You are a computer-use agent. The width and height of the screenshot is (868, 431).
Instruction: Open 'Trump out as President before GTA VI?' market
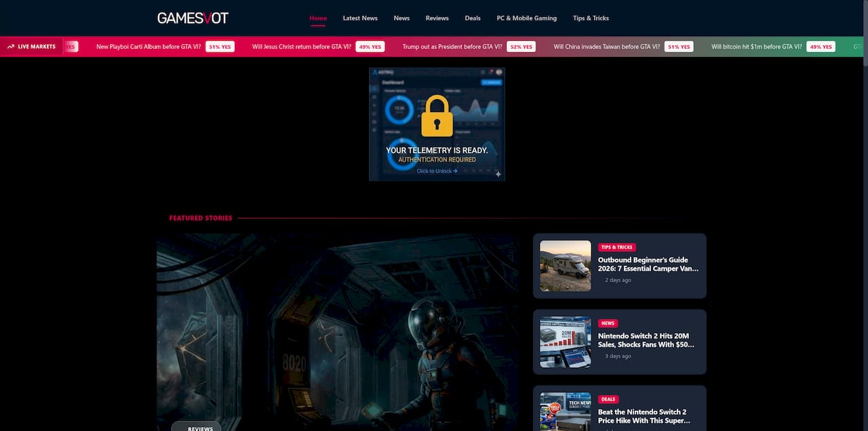coord(452,47)
